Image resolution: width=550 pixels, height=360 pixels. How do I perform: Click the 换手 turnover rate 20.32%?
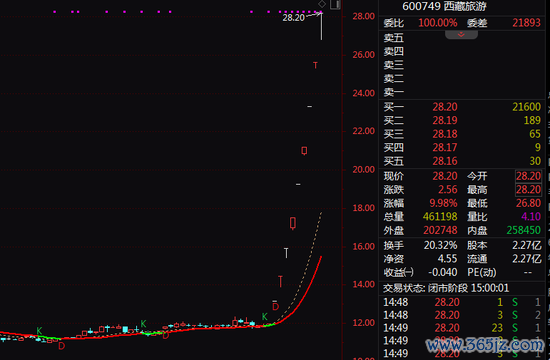[440, 245]
